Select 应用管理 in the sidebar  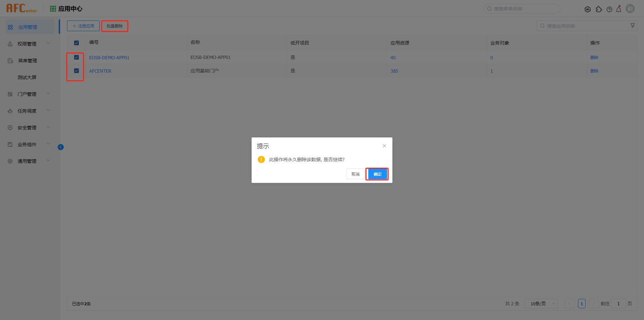point(28,27)
